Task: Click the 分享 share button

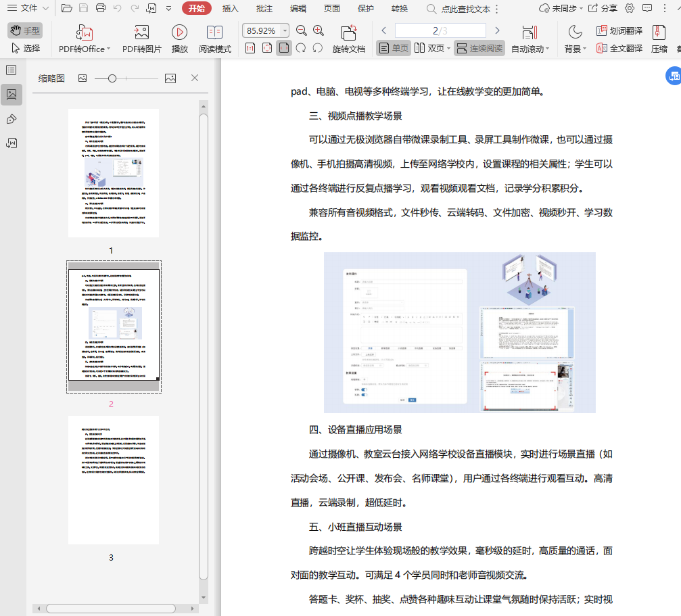Action: click(603, 8)
